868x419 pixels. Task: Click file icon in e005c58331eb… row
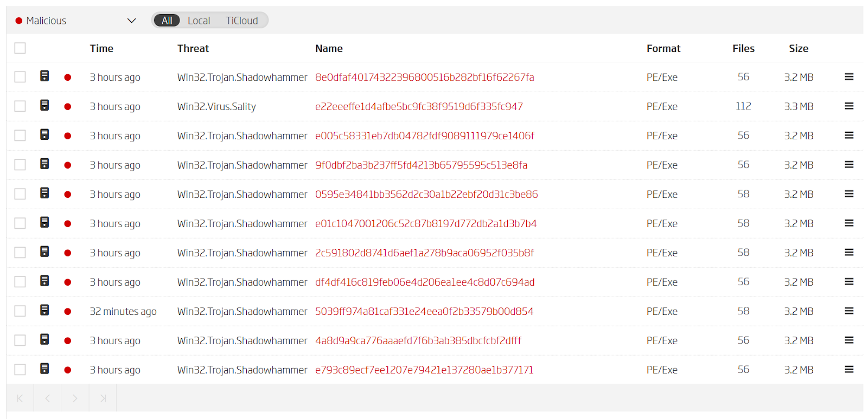[x=44, y=134]
